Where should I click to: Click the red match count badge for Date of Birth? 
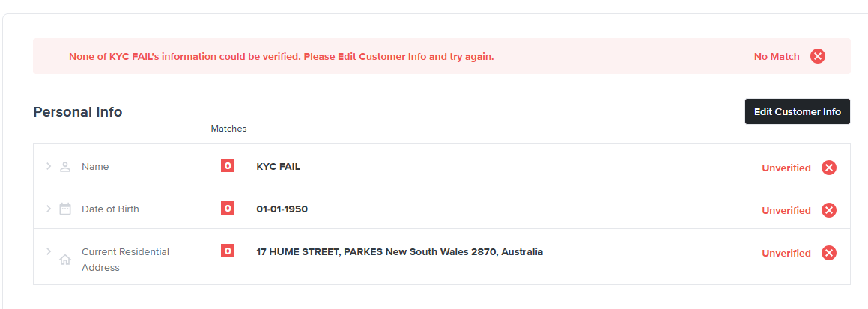pyautogui.click(x=228, y=209)
